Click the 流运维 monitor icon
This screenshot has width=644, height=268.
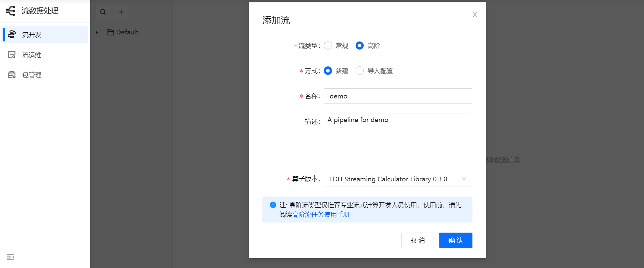coord(12,55)
